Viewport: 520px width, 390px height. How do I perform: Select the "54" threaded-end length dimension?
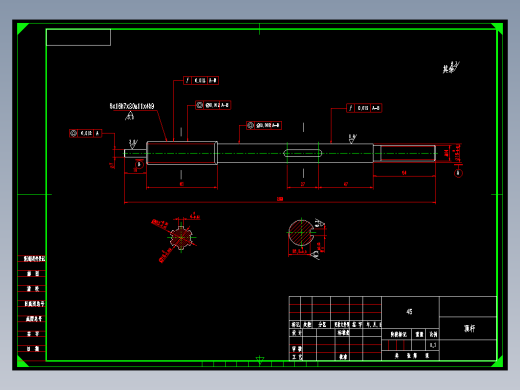click(x=404, y=173)
